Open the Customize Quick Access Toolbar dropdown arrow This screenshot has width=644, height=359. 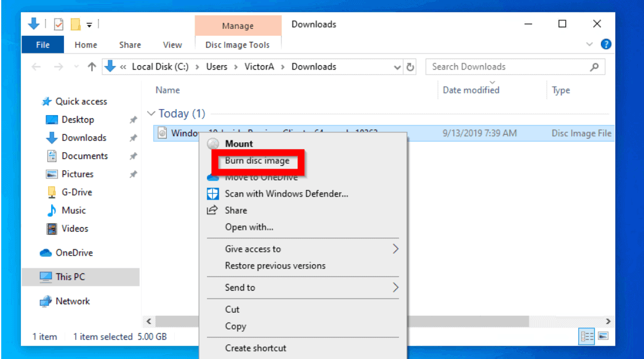[89, 25]
